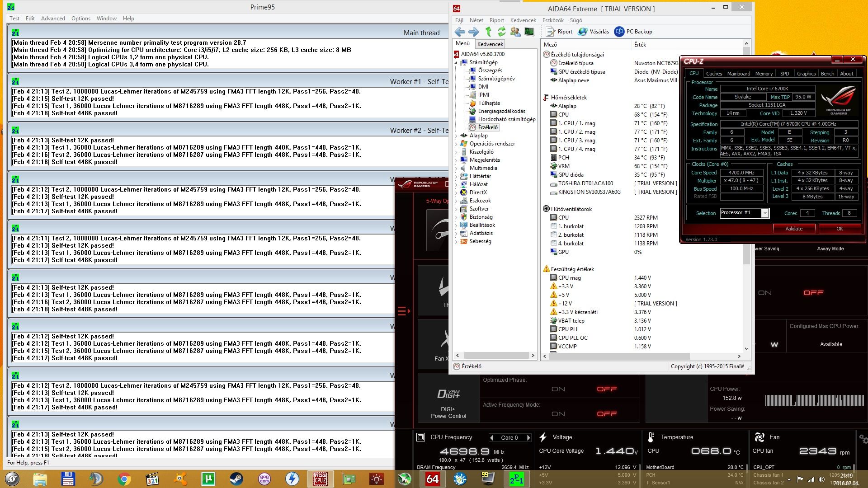Open Steam from the taskbar
This screenshot has height=488, width=868.
point(236,479)
